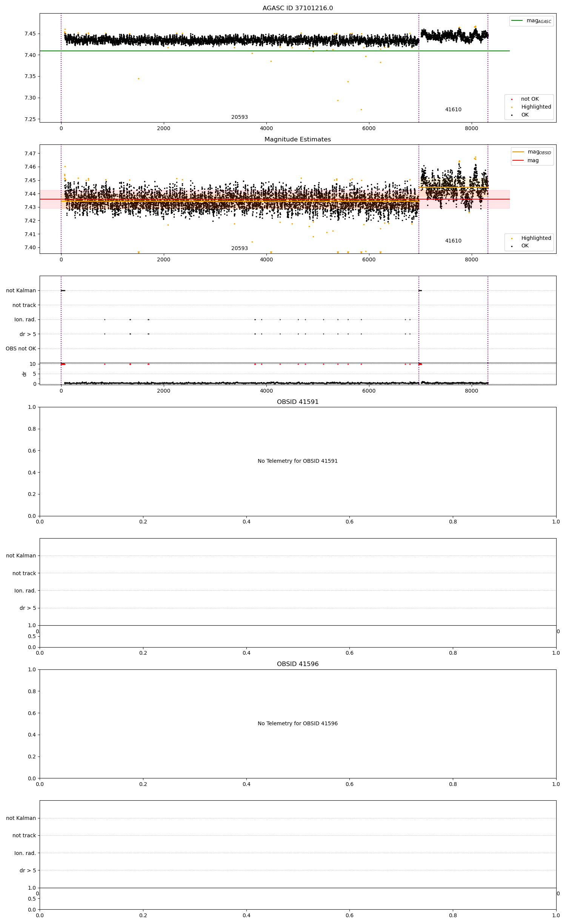Select "No Telemetry for OBSID 41596" message
Image resolution: width=566 pixels, height=924 pixels.
coord(298,723)
